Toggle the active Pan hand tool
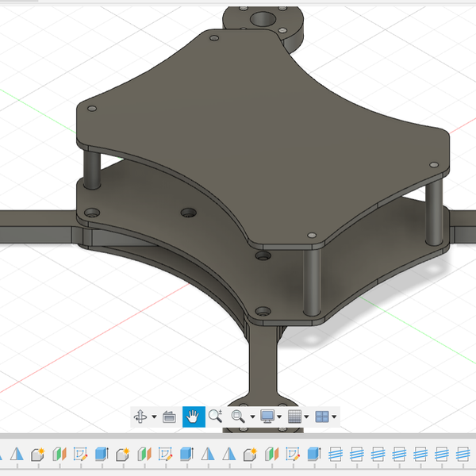 click(194, 416)
